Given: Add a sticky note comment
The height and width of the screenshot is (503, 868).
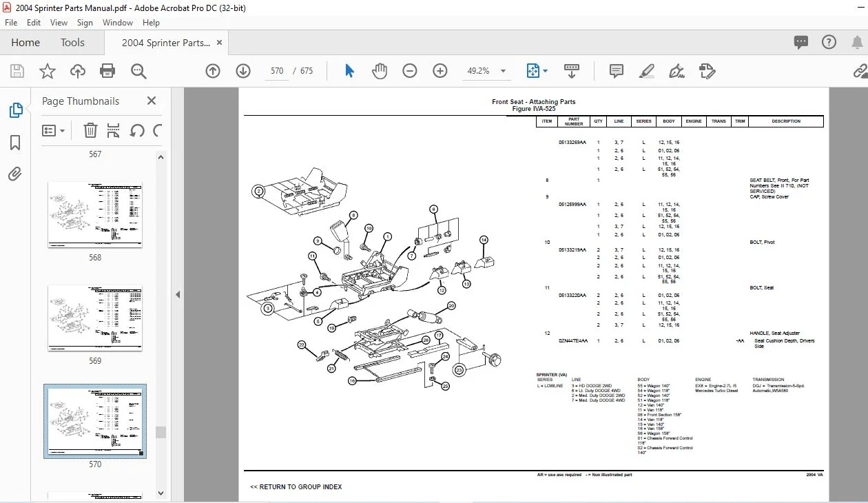Looking at the screenshot, I should (x=617, y=71).
